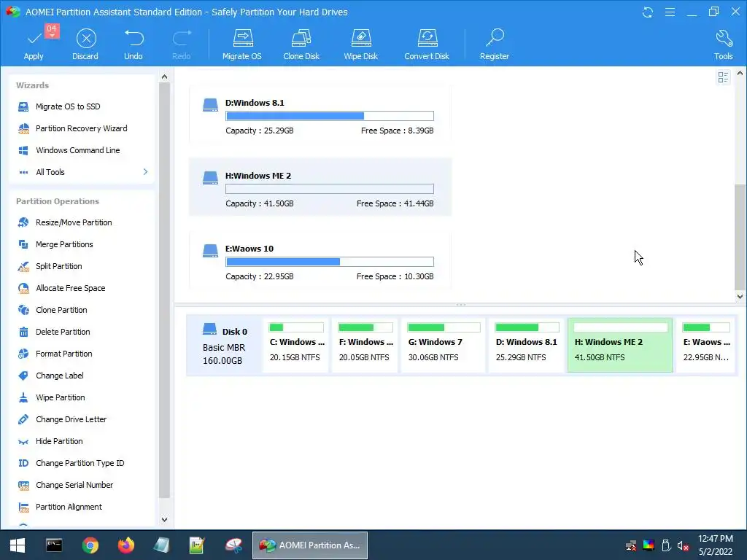Launch Firefox from the taskbar
Viewport: 747px width, 560px height.
125,545
